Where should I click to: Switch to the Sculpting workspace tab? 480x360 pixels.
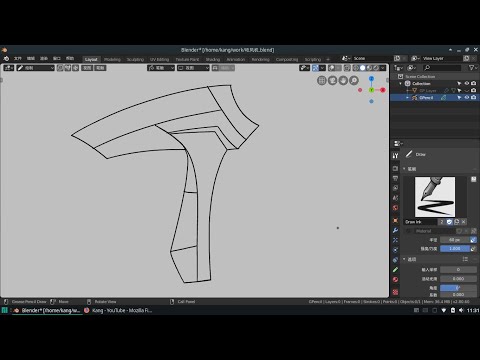click(x=135, y=59)
